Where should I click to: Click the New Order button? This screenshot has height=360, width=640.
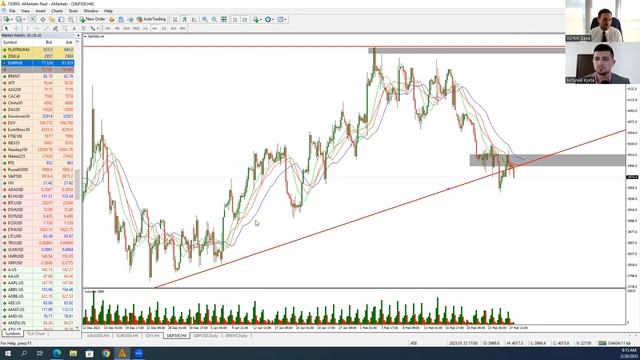click(x=93, y=19)
